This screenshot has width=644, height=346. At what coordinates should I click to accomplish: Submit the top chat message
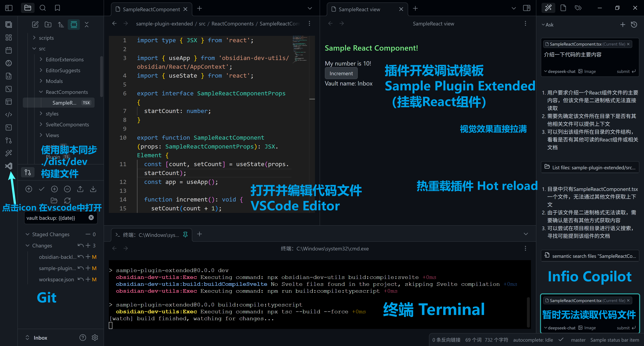(626, 71)
